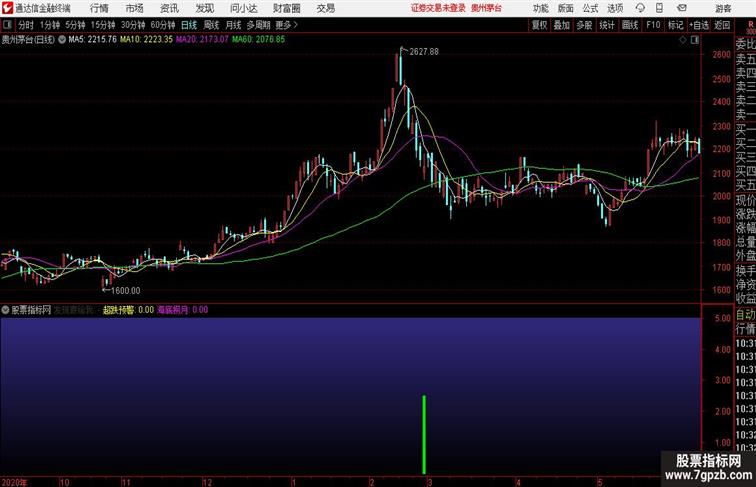Screen dimensions: 756x487
Task: Open the envelope messages icon
Action: [682, 8]
